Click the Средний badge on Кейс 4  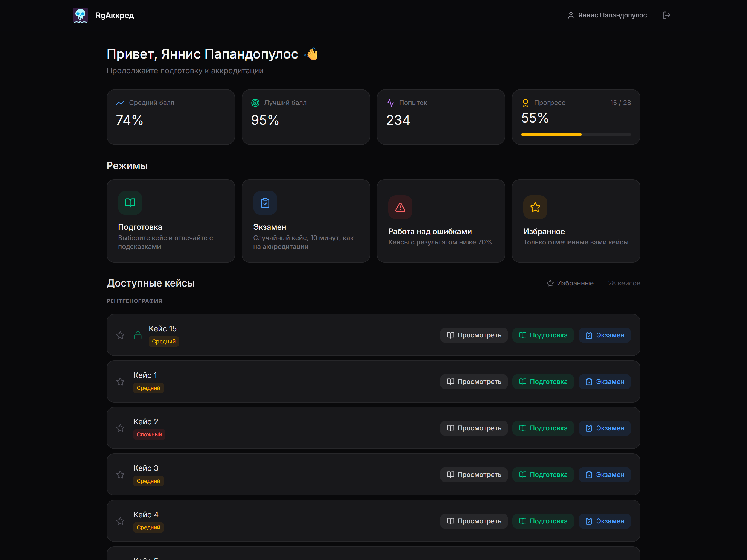point(148,527)
